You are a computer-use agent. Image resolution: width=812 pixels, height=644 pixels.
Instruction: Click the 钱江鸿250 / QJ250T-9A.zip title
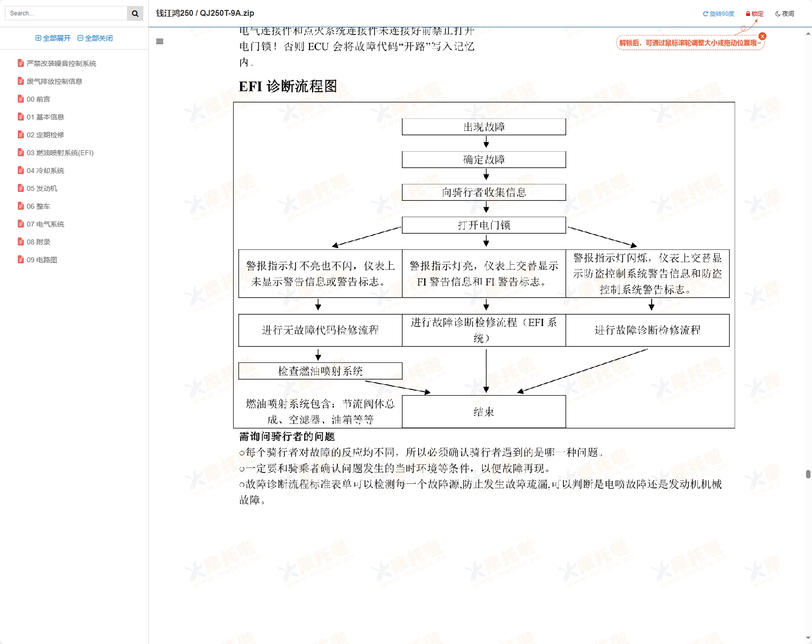point(205,13)
